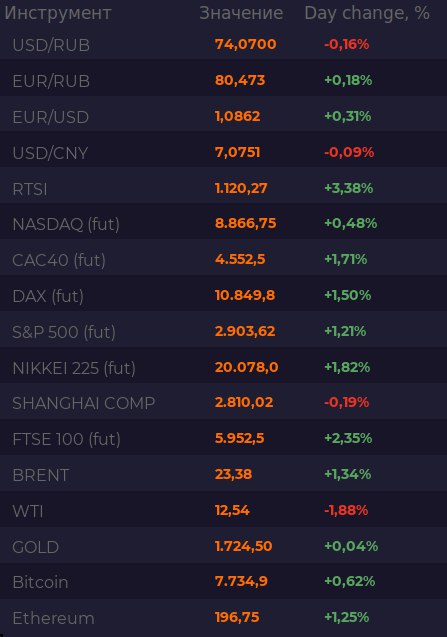
Task: Open the RTSI index row
Action: [224, 188]
